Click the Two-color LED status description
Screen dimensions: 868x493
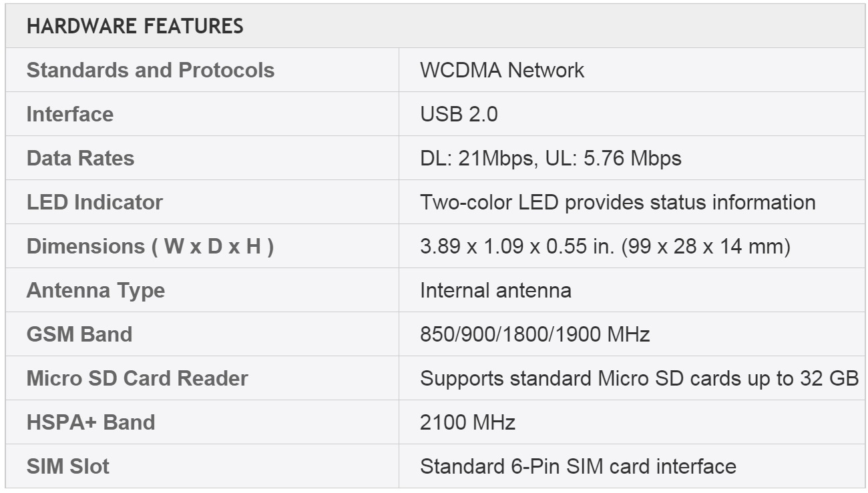pos(617,202)
